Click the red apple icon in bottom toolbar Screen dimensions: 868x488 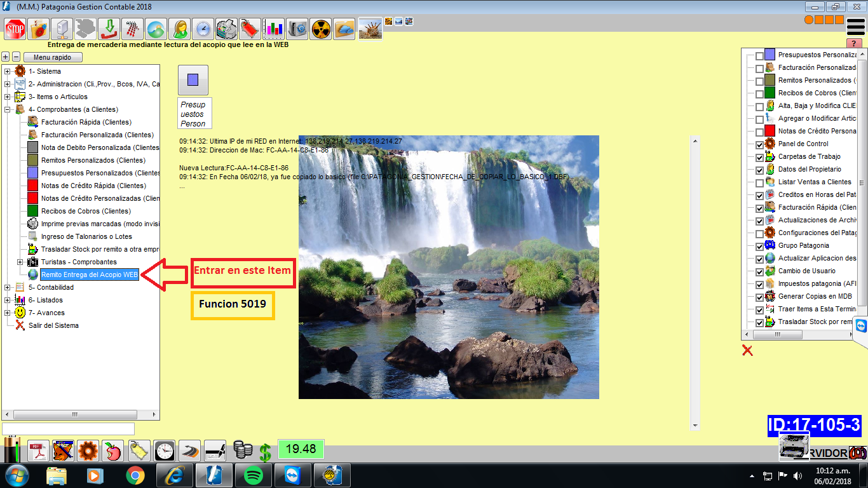(113, 451)
